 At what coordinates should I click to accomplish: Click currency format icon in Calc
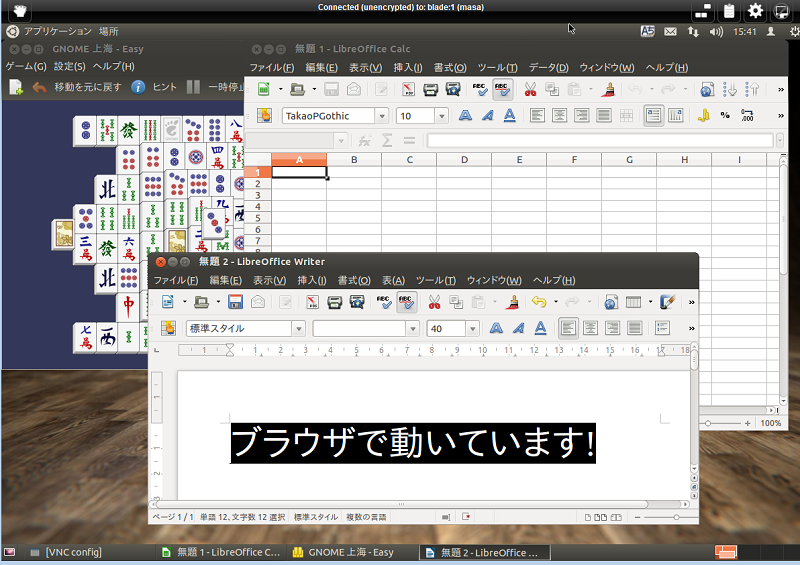pyautogui.click(x=704, y=116)
